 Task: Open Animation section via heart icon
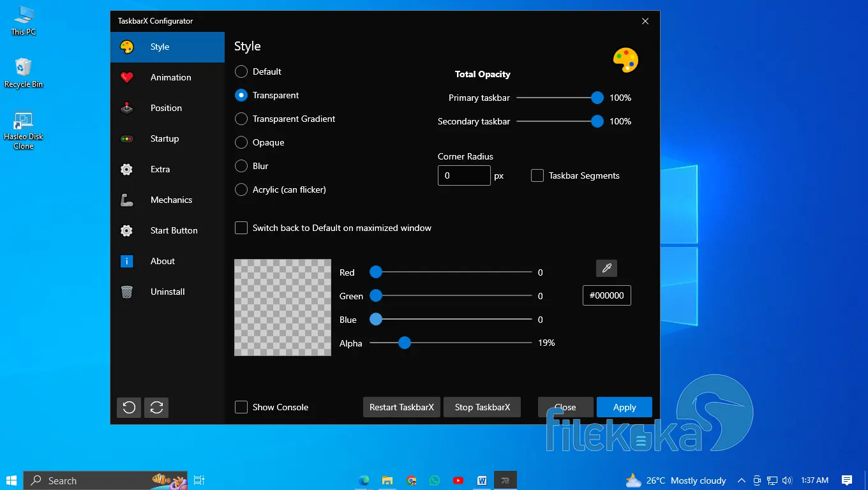[x=127, y=78]
